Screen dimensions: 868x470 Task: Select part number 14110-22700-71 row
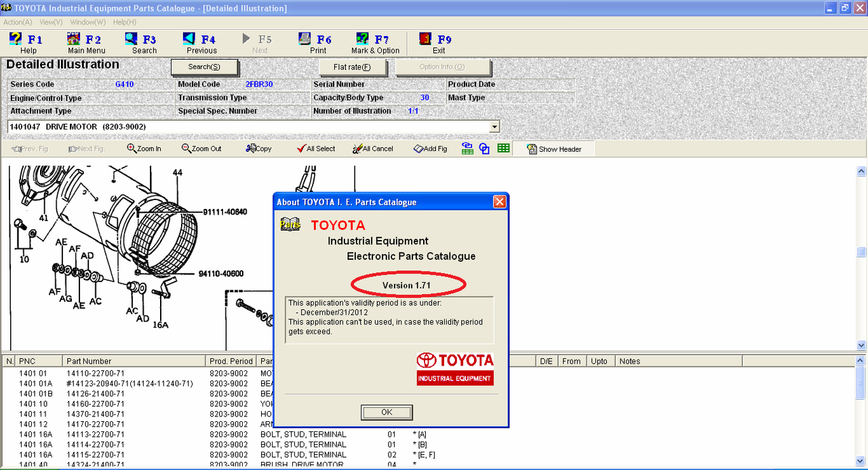pos(96,373)
